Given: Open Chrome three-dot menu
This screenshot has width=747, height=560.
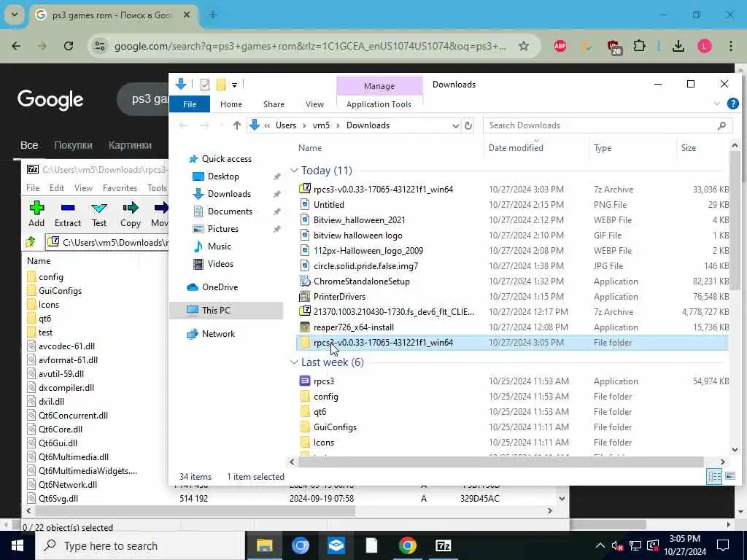Looking at the screenshot, I should (731, 46).
